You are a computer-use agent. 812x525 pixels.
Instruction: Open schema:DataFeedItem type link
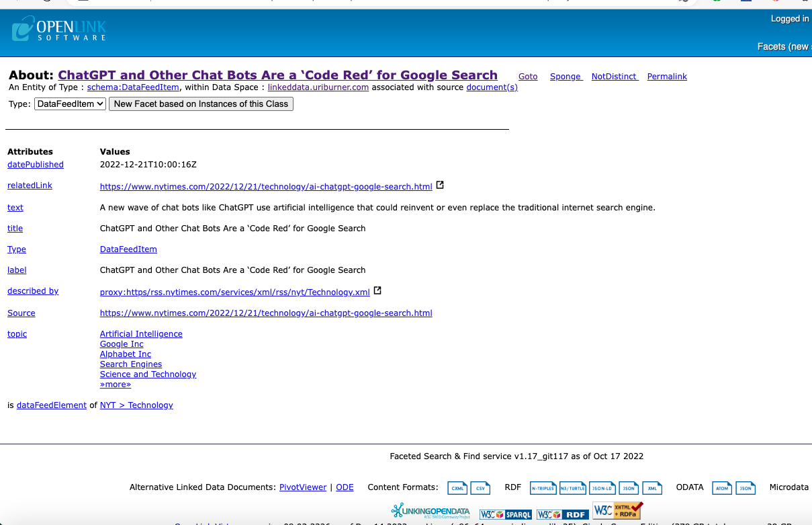click(x=133, y=87)
